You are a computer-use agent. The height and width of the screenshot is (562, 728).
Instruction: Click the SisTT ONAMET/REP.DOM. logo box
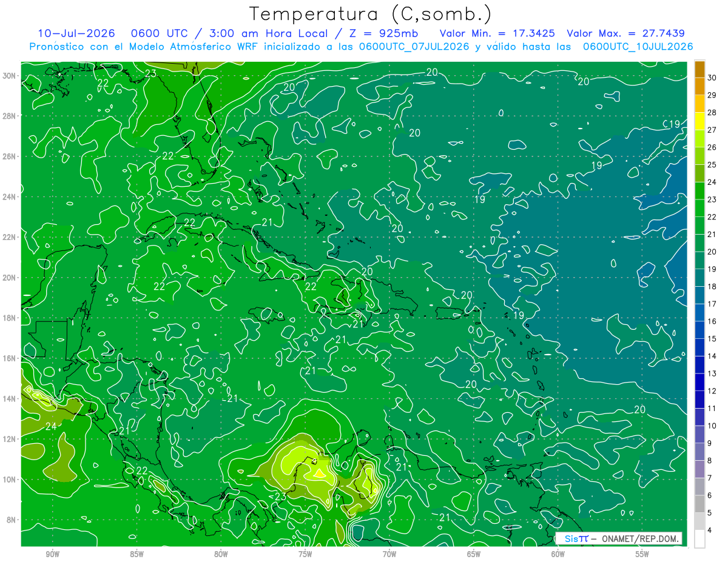pos(619,538)
